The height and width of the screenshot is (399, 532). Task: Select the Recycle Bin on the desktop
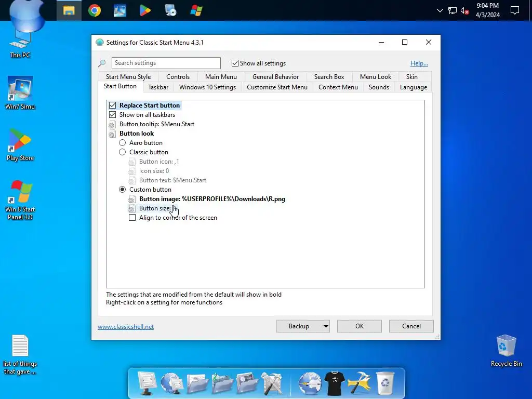(506, 351)
